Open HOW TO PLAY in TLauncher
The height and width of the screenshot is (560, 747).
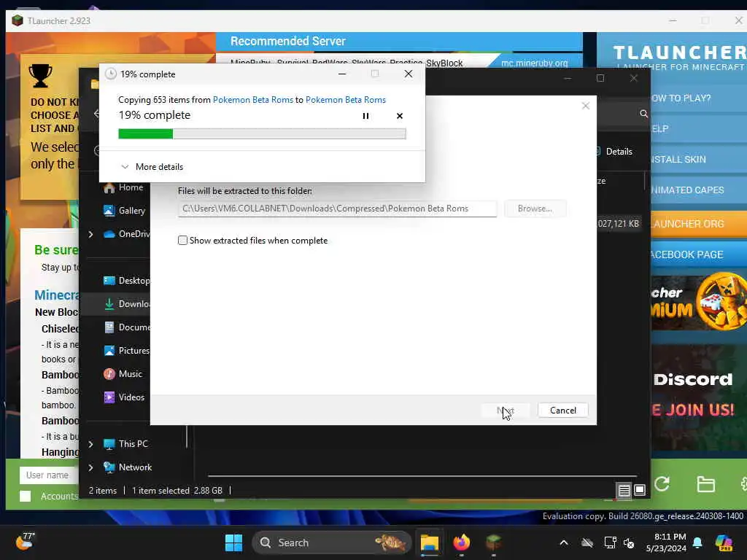[x=698, y=98]
